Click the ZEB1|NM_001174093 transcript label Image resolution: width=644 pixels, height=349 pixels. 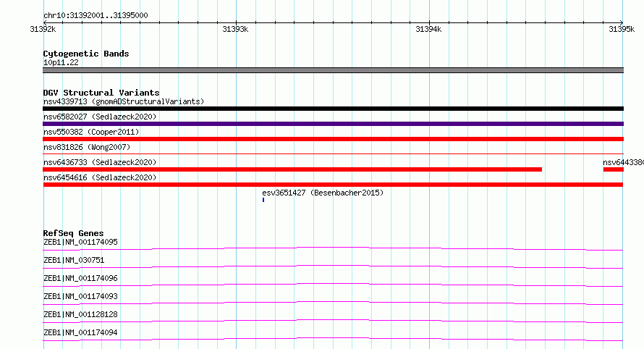pyautogui.click(x=80, y=296)
